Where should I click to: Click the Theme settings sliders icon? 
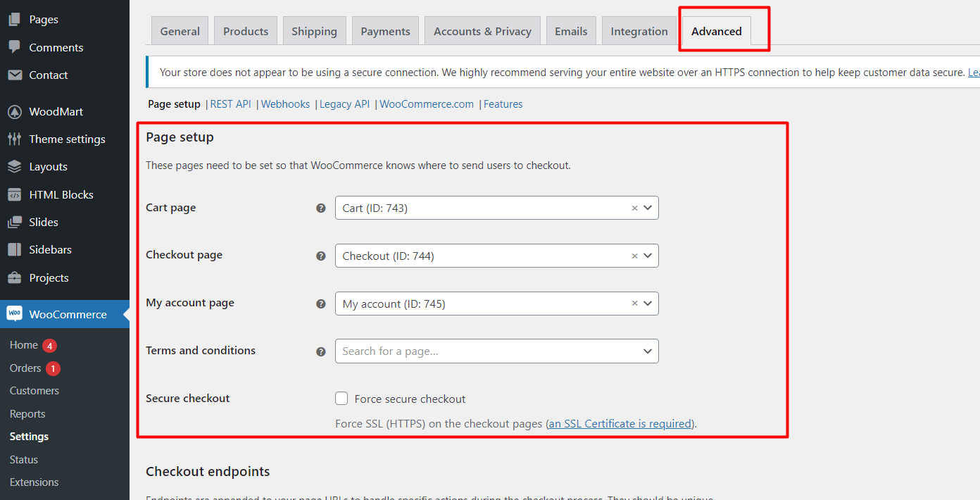pyautogui.click(x=15, y=139)
